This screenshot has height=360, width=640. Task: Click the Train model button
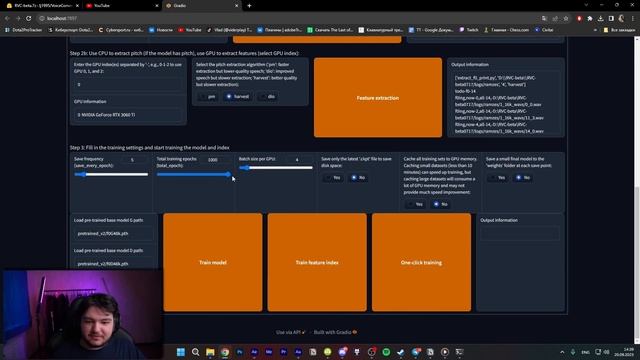[213, 262]
